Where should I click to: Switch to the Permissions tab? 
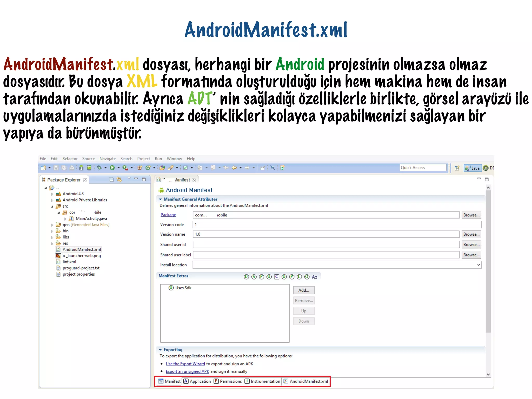(x=228, y=381)
